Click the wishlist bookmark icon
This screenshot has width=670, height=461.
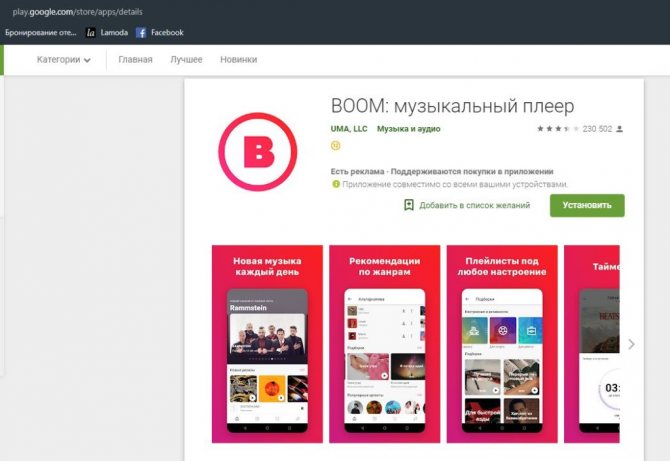[408, 205]
